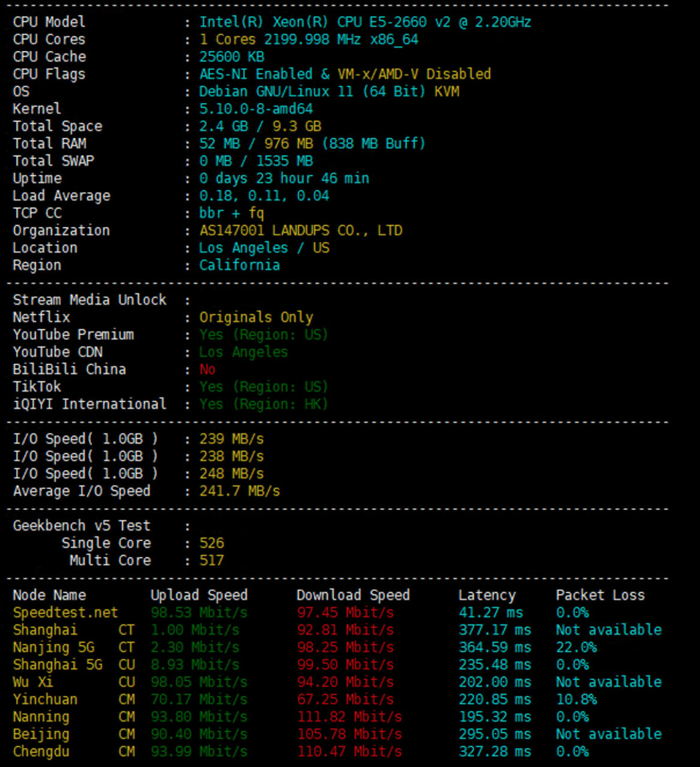The height and width of the screenshot is (767, 700).
Task: Click the Speedtest.net node name
Action: [x=65, y=613]
